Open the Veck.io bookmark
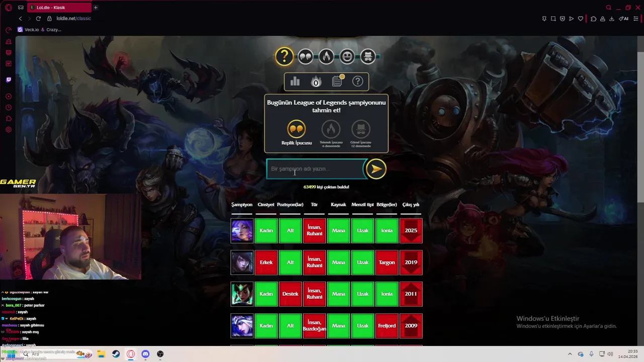 [x=28, y=30]
